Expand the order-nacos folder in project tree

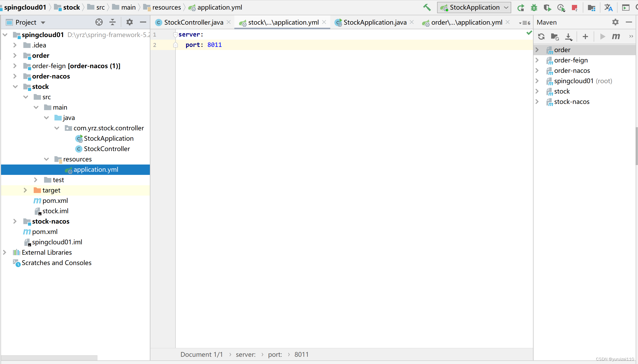(x=15, y=76)
